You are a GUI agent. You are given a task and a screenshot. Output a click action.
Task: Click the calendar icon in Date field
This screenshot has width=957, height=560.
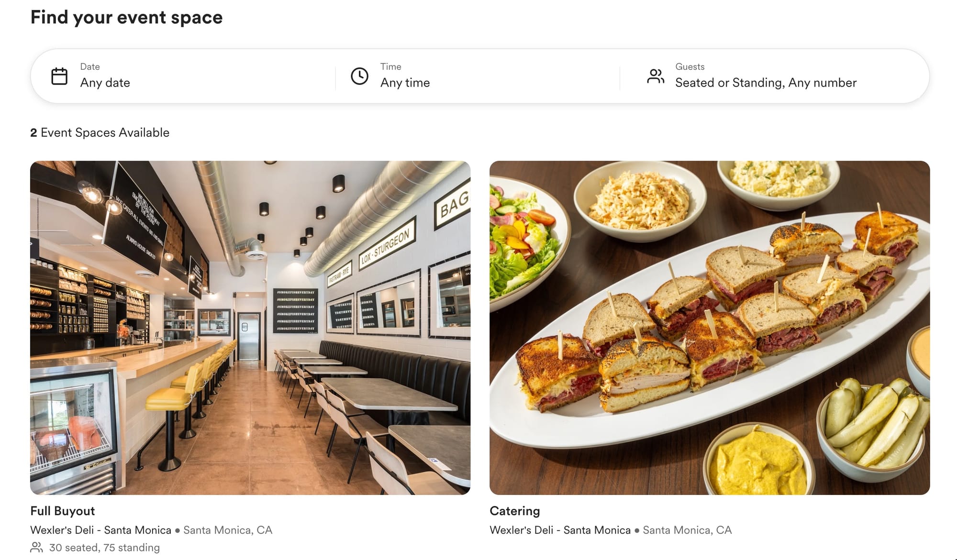pos(59,76)
